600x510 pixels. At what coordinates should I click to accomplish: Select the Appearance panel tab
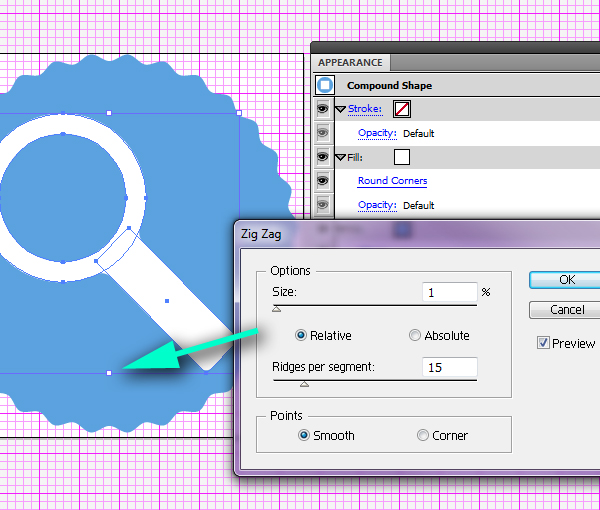[351, 62]
